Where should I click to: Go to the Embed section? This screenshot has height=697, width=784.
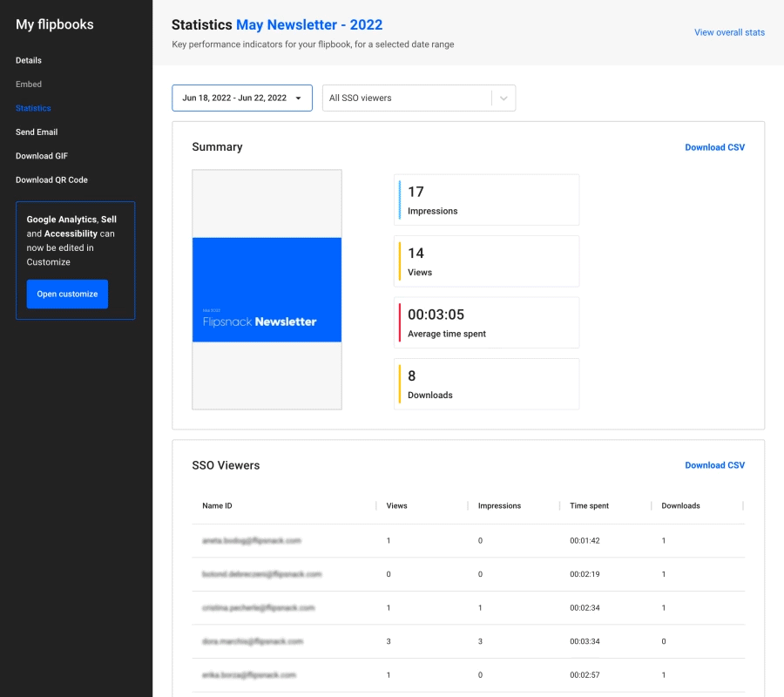click(28, 84)
